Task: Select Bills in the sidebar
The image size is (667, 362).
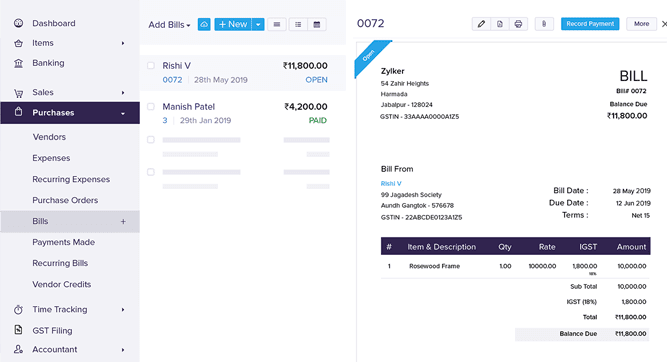Action: pyautogui.click(x=70, y=221)
